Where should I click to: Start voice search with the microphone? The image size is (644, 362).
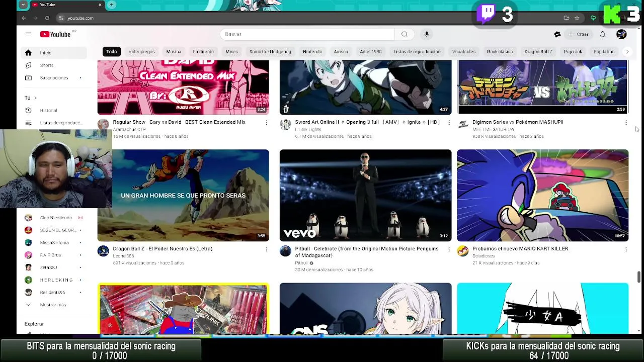tap(426, 34)
